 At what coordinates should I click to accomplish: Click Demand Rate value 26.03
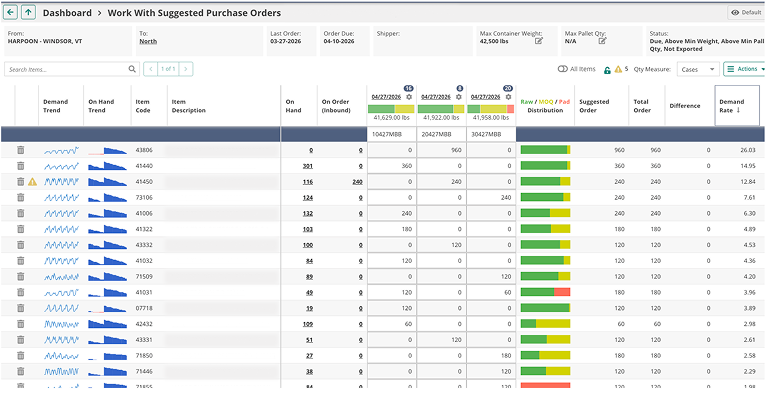pyautogui.click(x=748, y=150)
